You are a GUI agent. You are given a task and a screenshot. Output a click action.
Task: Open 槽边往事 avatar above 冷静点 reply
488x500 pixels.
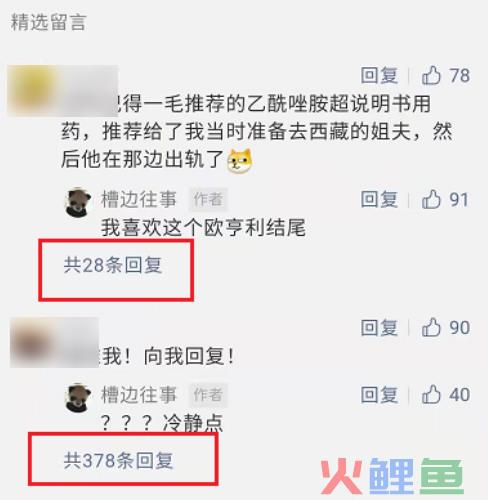[x=78, y=398]
